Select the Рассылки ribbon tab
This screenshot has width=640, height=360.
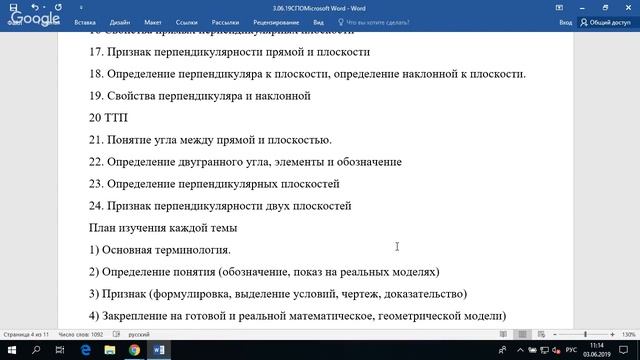(x=225, y=22)
